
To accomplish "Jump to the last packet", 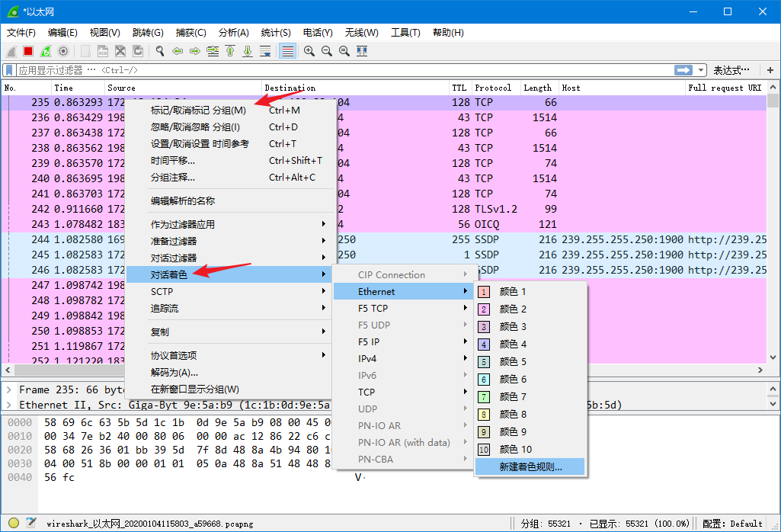I will [248, 51].
